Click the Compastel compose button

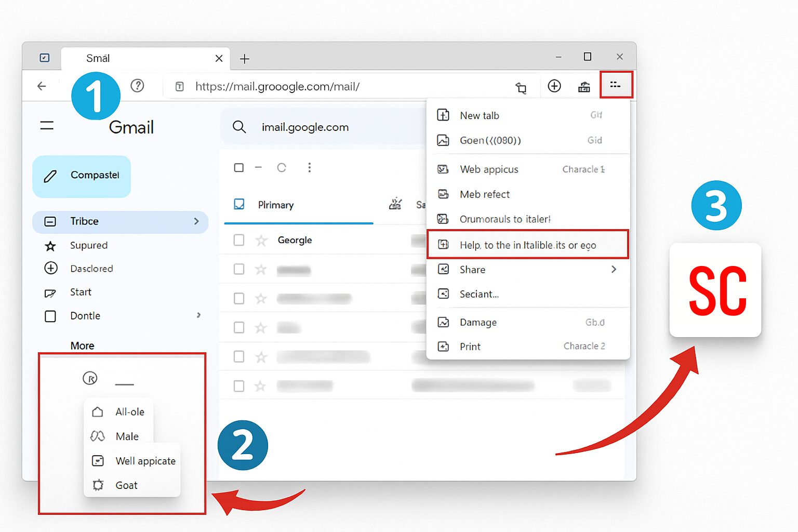pos(82,176)
